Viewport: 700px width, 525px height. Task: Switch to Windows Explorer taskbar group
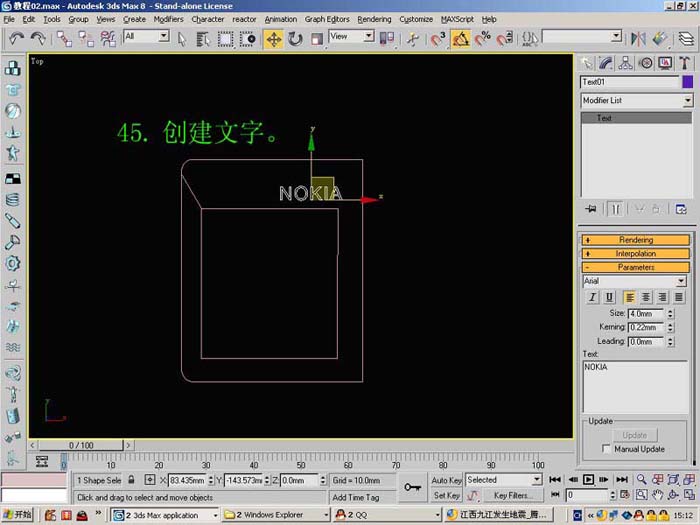click(x=276, y=515)
